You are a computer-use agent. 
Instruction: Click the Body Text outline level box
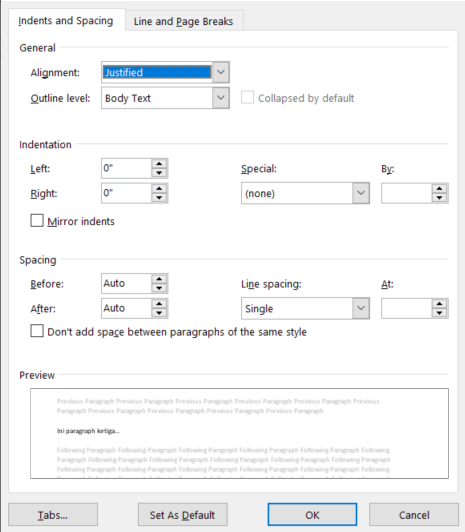click(157, 98)
